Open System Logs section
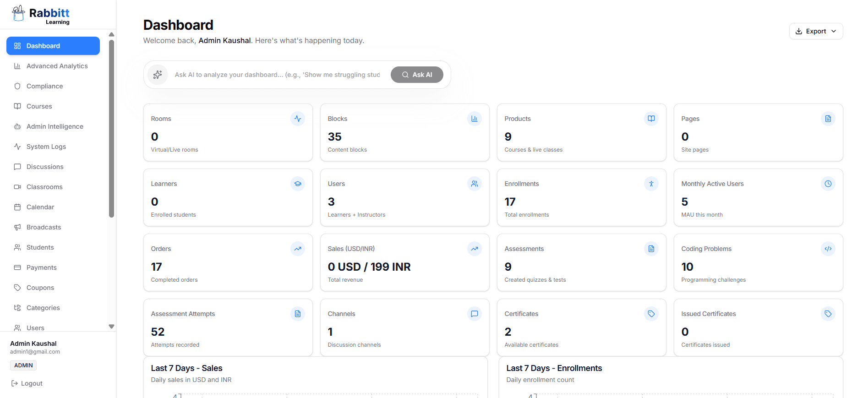The image size is (868, 398). pos(53,147)
